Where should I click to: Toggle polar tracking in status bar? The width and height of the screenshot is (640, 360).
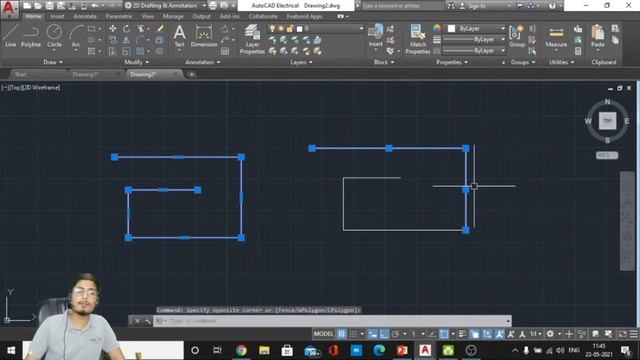[x=395, y=334]
